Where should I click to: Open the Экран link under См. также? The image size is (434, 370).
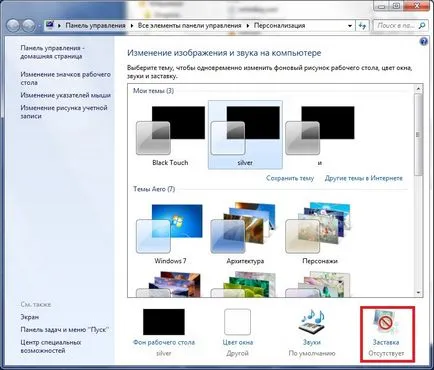(29, 317)
